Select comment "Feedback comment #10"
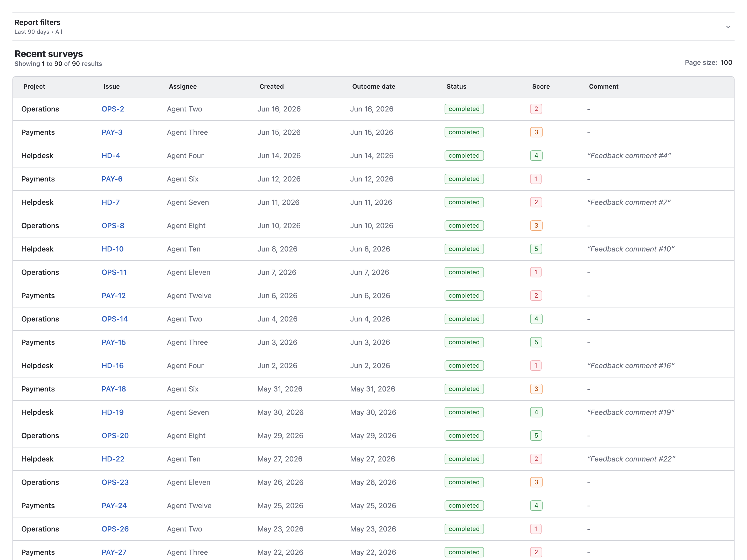Screen dimensions: 747x560 point(631,249)
